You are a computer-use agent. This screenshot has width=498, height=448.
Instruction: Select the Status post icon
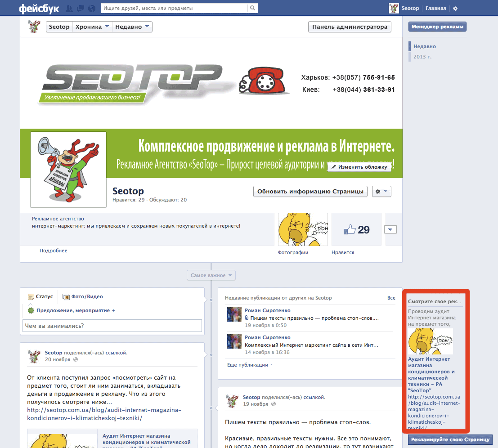coord(31,297)
